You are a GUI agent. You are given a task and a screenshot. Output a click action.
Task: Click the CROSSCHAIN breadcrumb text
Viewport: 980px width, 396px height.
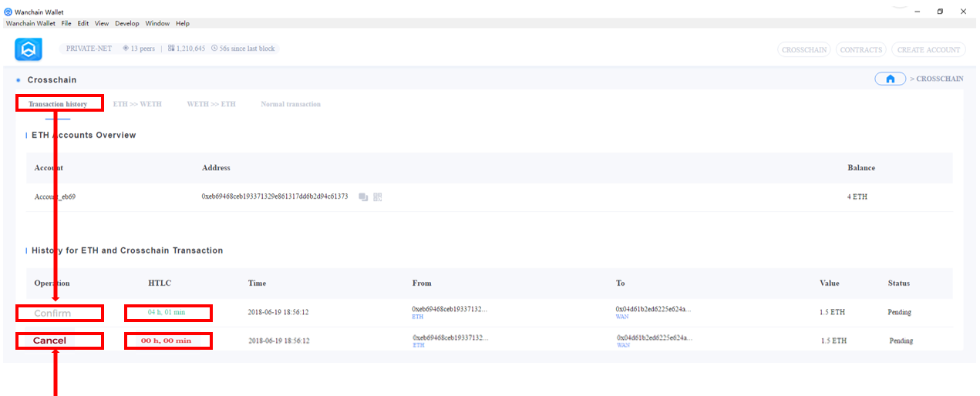pos(939,79)
